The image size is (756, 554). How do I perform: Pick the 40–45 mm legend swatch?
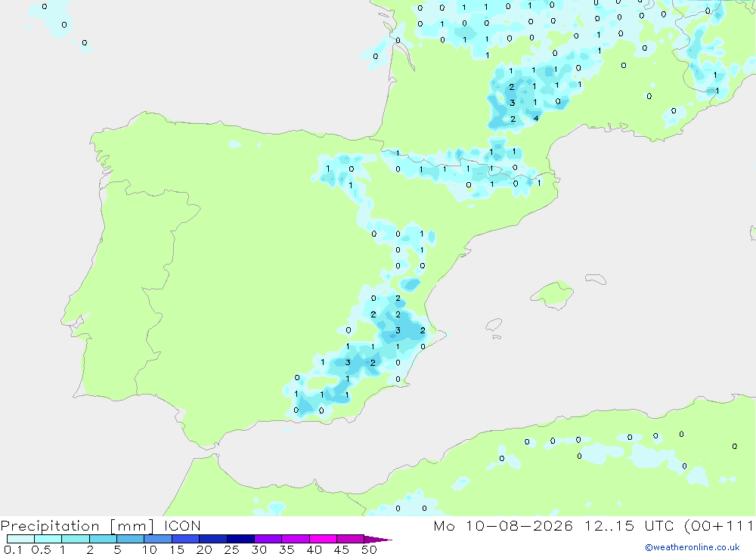[323, 539]
